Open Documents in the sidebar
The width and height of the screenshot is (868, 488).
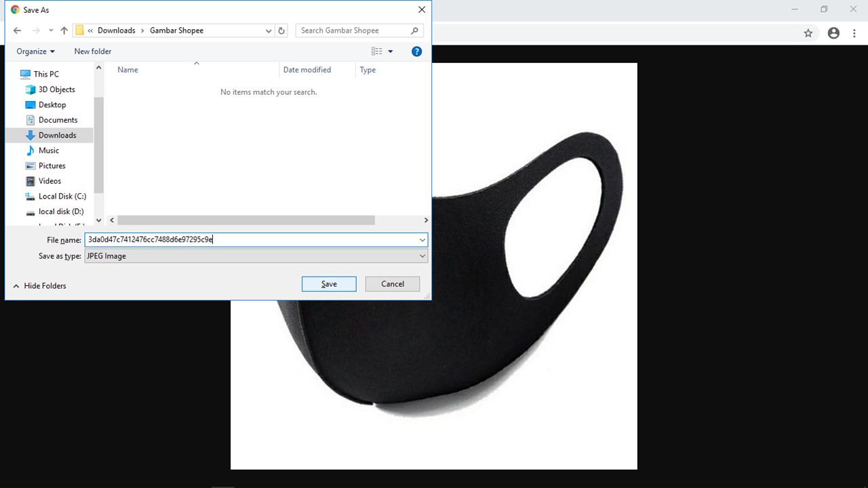click(58, 120)
